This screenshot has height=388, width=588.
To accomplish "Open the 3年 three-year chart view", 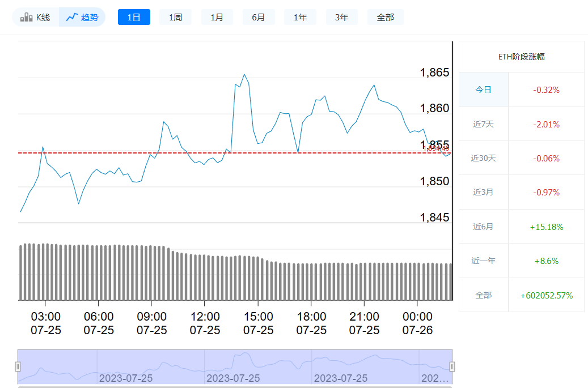I will point(341,16).
